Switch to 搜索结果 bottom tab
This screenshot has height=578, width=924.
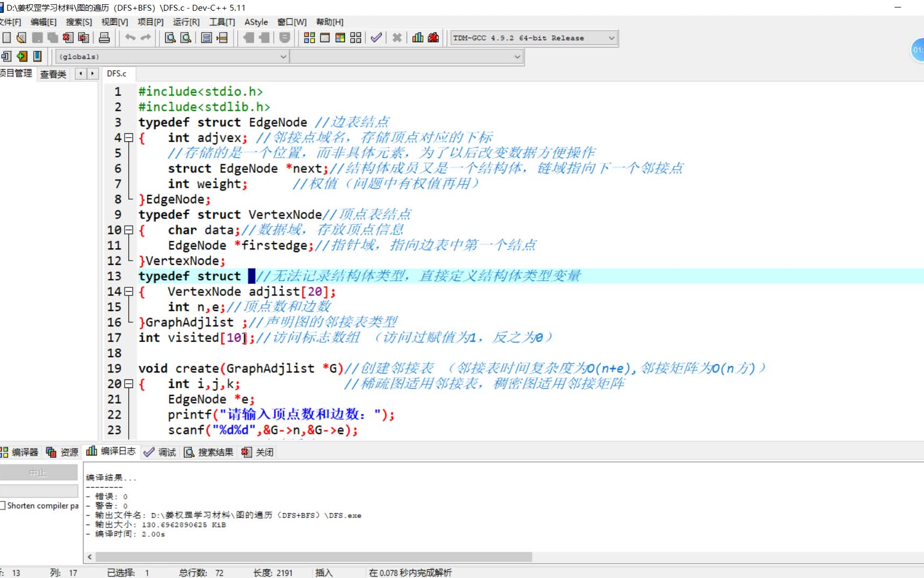(209, 452)
